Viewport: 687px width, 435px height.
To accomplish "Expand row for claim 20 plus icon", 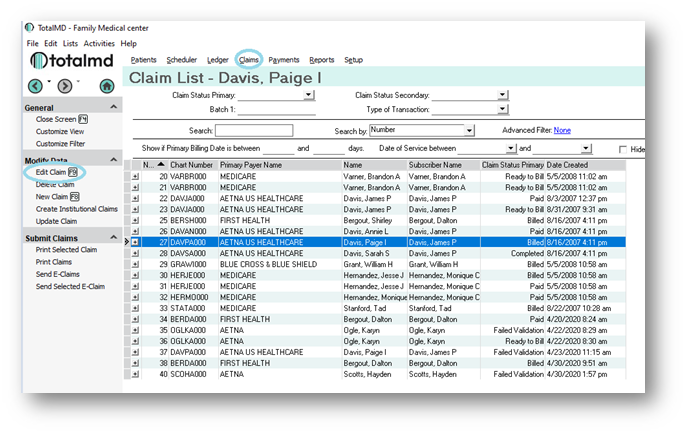I will 136,175.
